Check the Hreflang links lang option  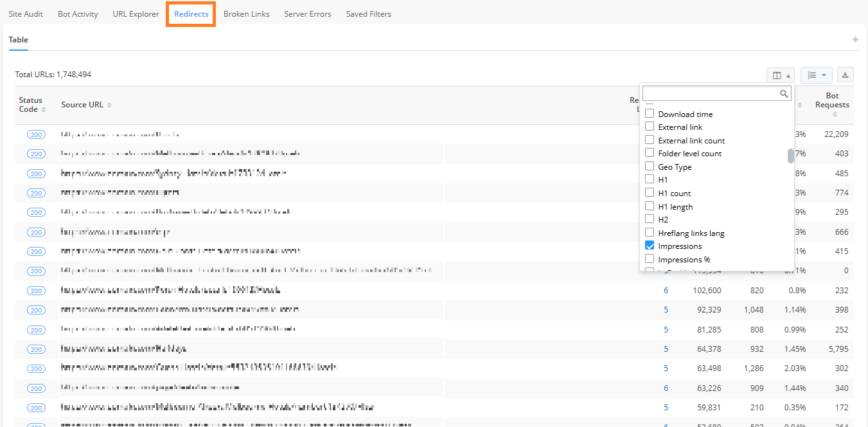click(x=650, y=233)
